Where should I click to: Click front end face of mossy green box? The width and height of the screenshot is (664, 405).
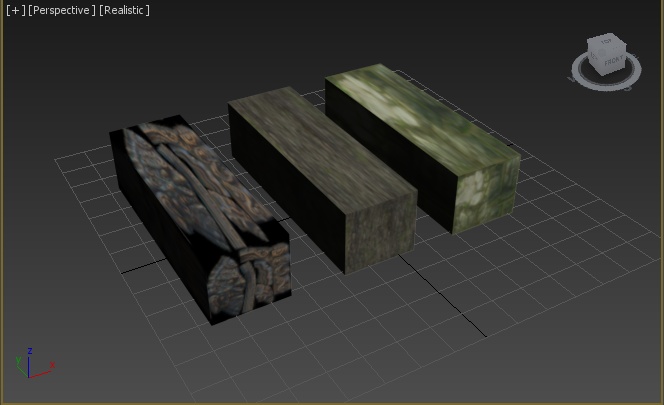tap(486, 193)
